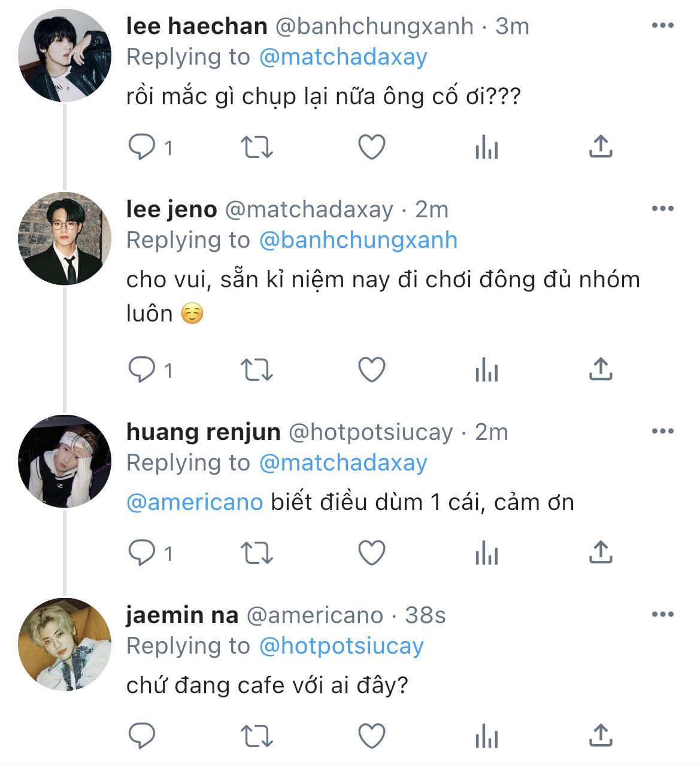
Task: Like lee jeno's tweet
Action: pos(371,370)
